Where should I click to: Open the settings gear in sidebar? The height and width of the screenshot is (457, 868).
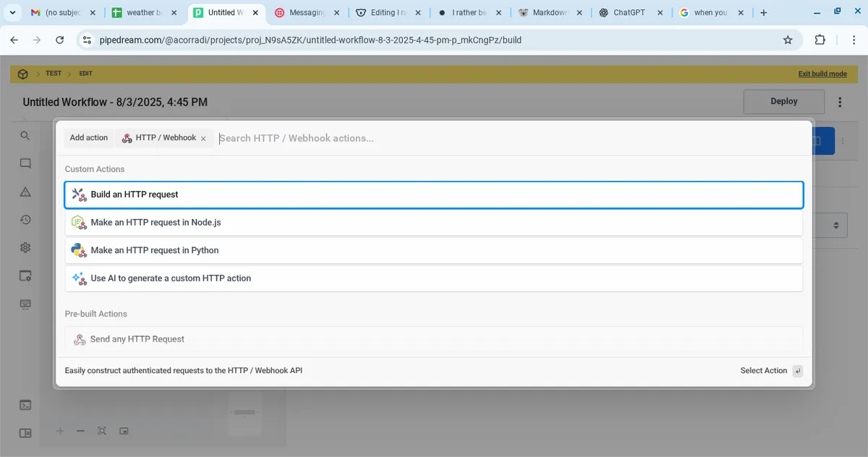pyautogui.click(x=25, y=247)
